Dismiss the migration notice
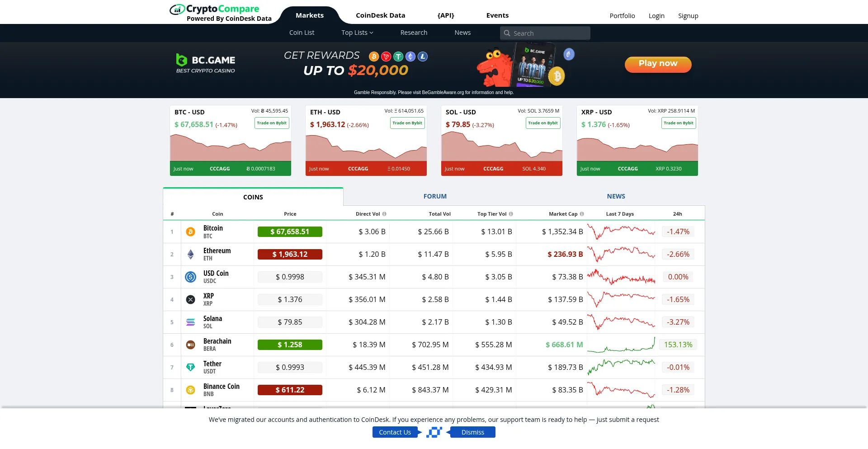868x449 pixels. (473, 432)
